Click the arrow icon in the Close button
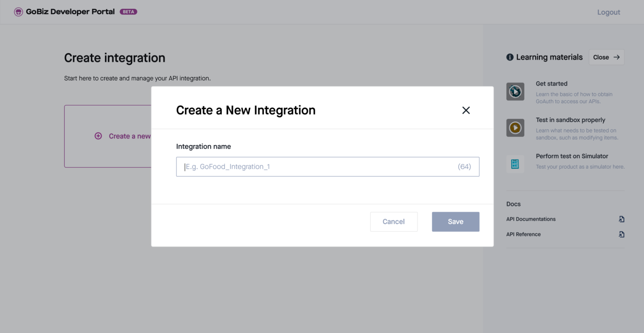 (x=616, y=57)
